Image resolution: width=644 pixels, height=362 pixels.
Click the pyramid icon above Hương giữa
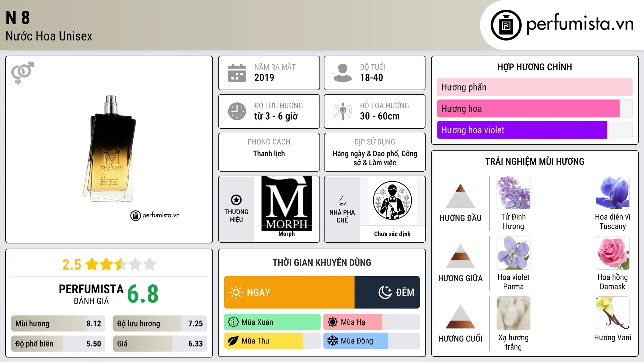pyautogui.click(x=460, y=256)
